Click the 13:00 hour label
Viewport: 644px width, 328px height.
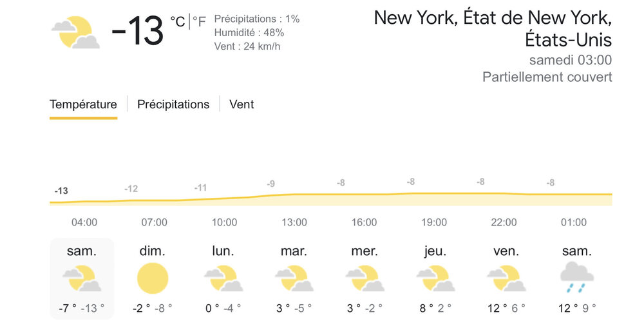pos(294,222)
